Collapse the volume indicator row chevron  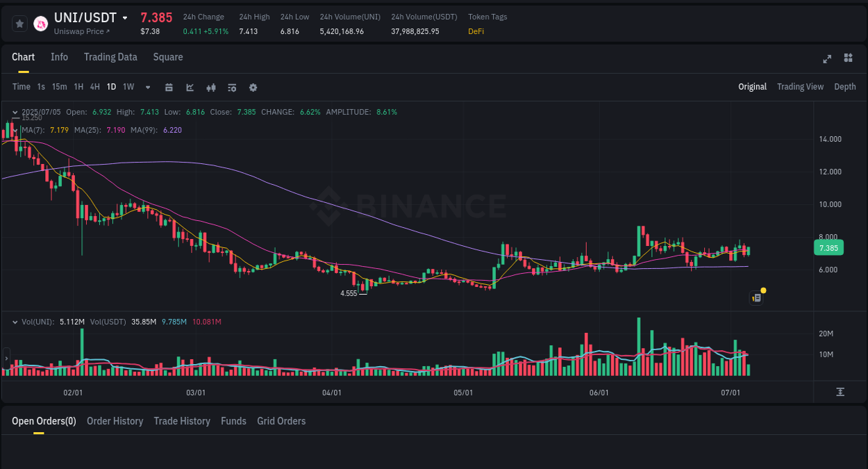[15, 322]
